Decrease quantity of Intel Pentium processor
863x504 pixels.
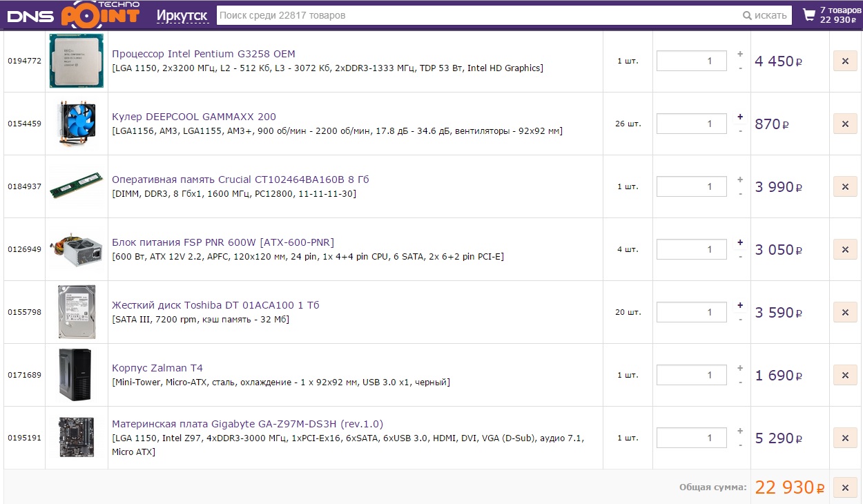(x=740, y=68)
